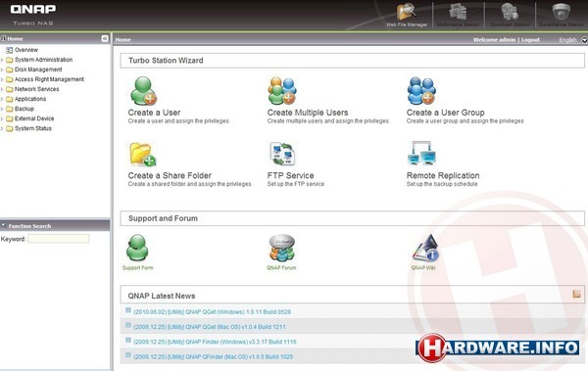Screen dimensions: 588x371
Task: Collapse the left Home sidebar panel
Action: (x=105, y=38)
